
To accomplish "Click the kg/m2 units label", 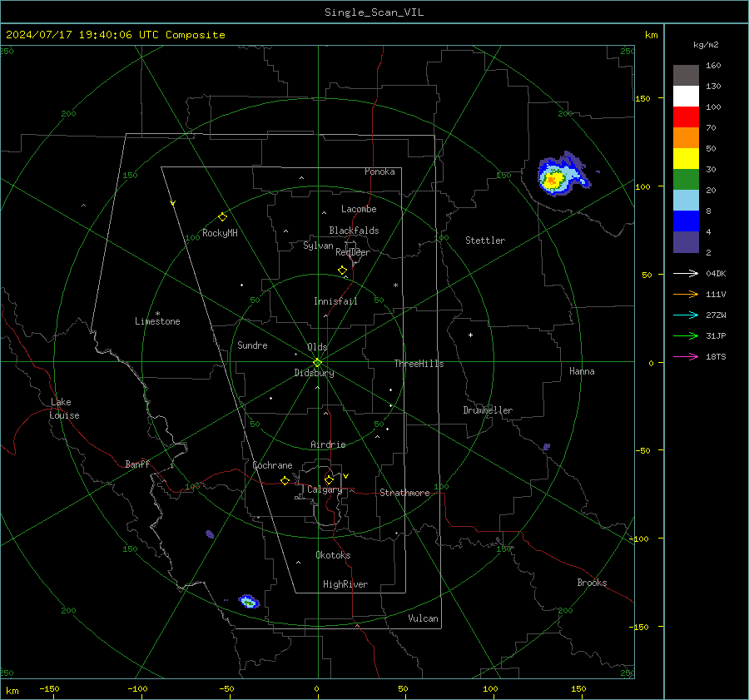I will [706, 45].
